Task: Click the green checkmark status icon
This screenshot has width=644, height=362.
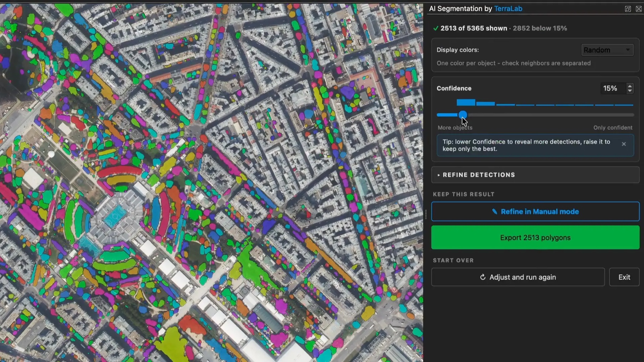Action: (x=435, y=28)
